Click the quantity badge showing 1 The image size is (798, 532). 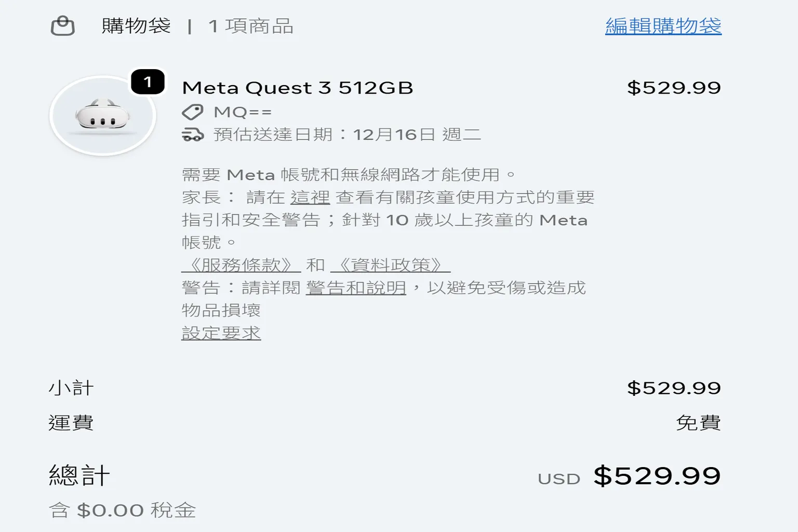[149, 82]
